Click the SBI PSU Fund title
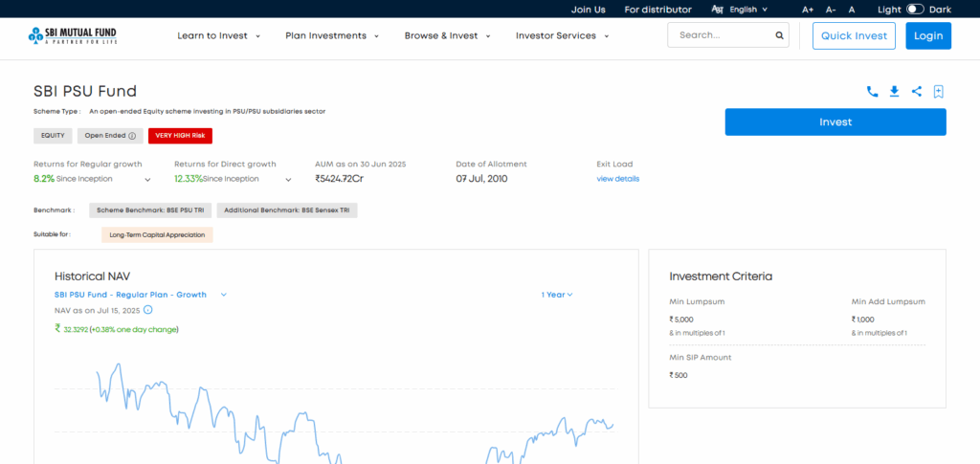 point(85,91)
